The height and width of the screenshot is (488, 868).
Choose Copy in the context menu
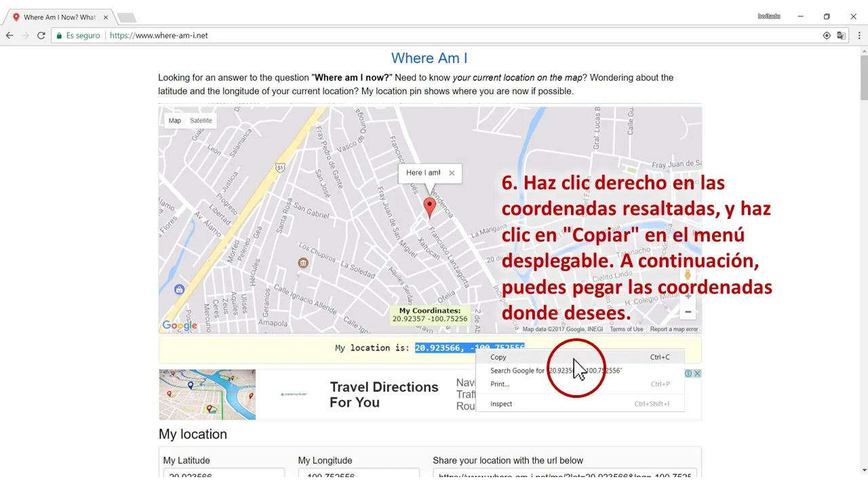point(580,357)
